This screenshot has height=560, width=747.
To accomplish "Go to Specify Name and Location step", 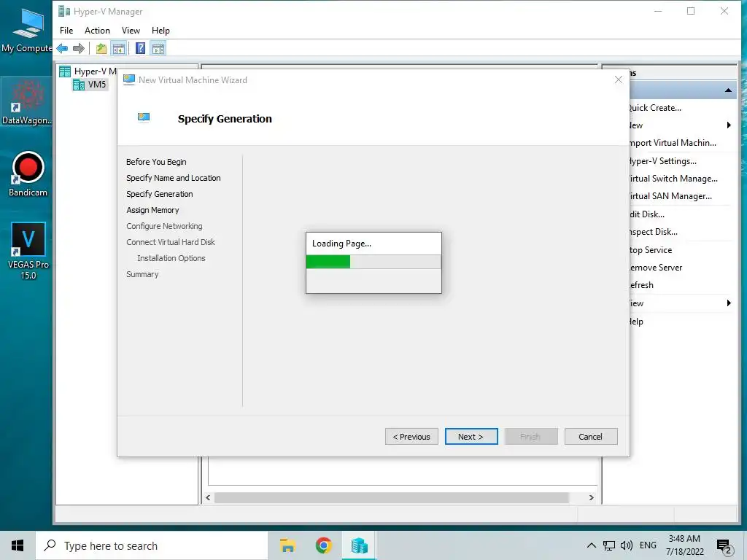I will pos(174,178).
